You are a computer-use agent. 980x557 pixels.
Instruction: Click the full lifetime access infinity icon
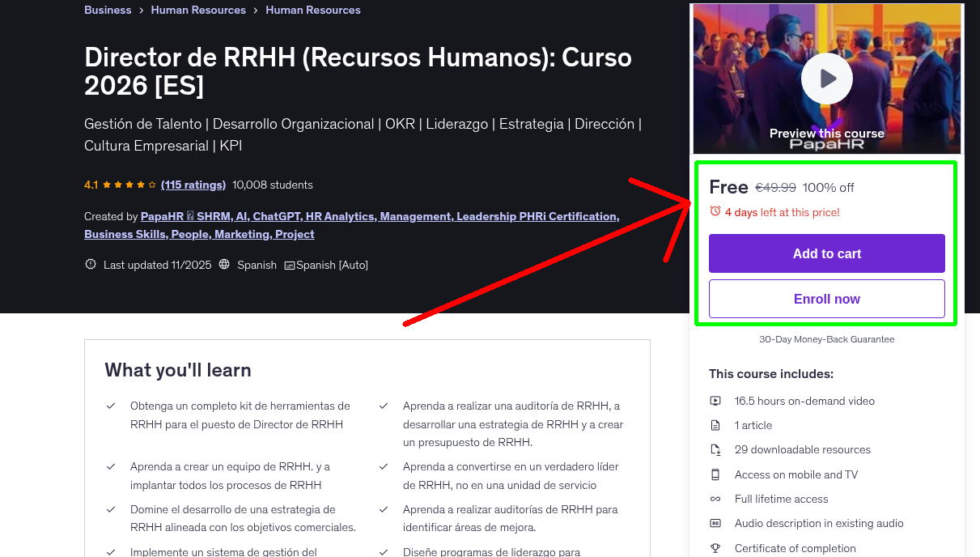pyautogui.click(x=715, y=499)
